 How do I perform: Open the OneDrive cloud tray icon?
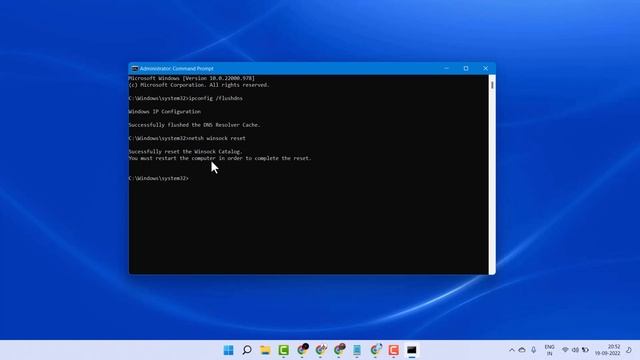pos(522,350)
